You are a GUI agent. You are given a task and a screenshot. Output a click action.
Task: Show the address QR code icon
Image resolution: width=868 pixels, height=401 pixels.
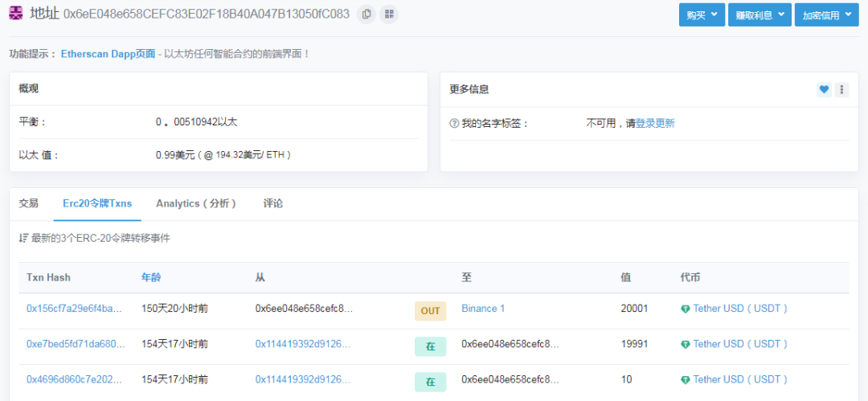(389, 14)
